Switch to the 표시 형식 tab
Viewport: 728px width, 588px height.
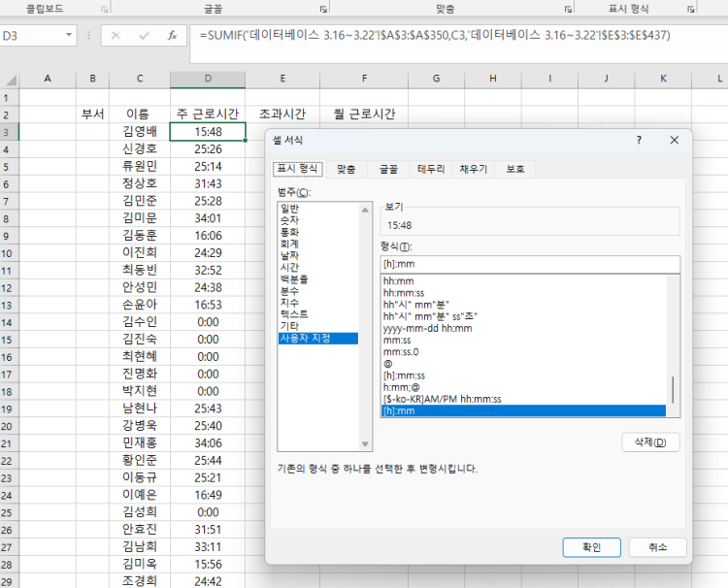[x=298, y=169]
